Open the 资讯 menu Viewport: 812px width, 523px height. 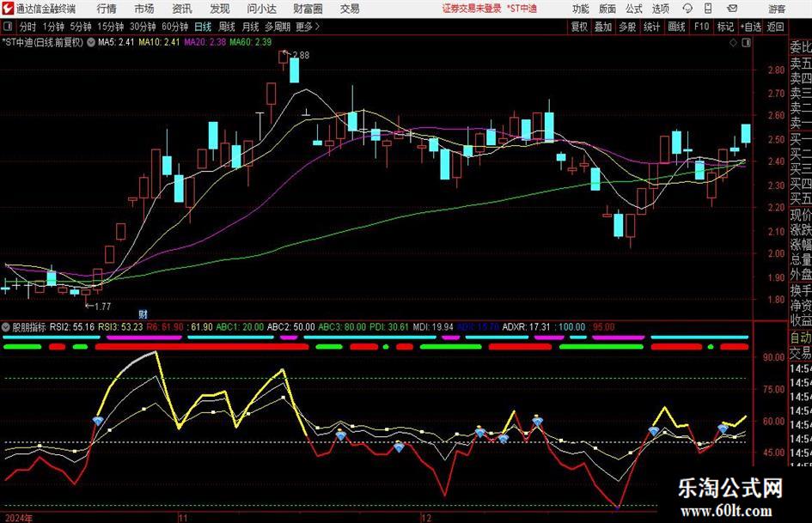click(182, 9)
